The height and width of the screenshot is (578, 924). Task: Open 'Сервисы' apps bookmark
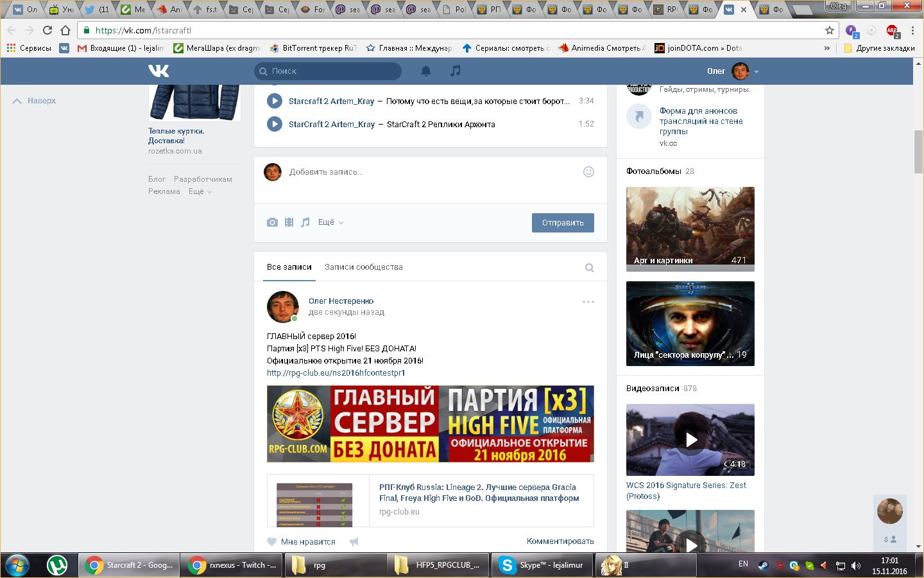point(29,48)
